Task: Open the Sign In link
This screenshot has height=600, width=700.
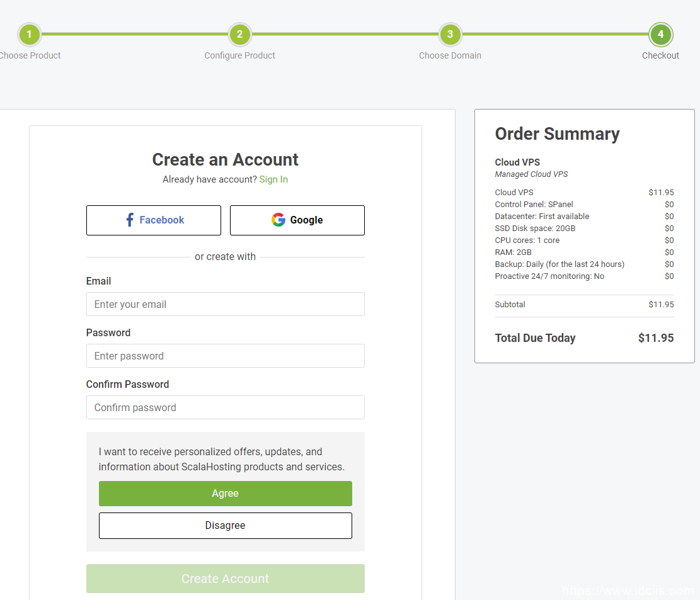Action: click(273, 179)
